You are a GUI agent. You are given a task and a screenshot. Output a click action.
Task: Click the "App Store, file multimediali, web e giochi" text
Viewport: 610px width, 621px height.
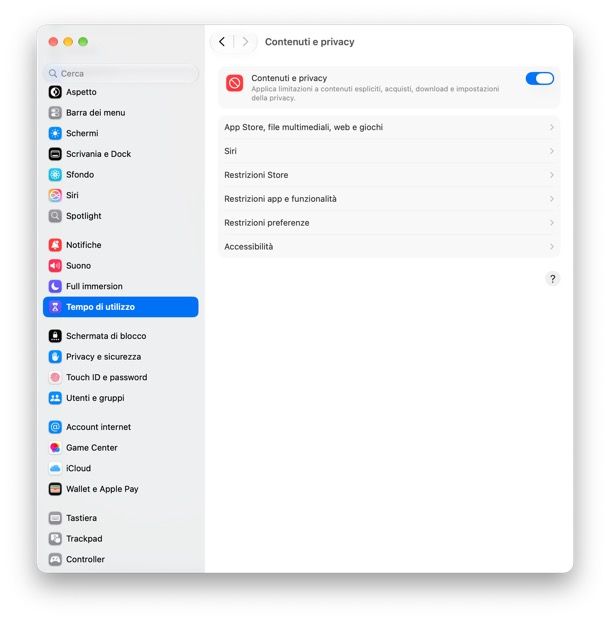[x=303, y=127]
